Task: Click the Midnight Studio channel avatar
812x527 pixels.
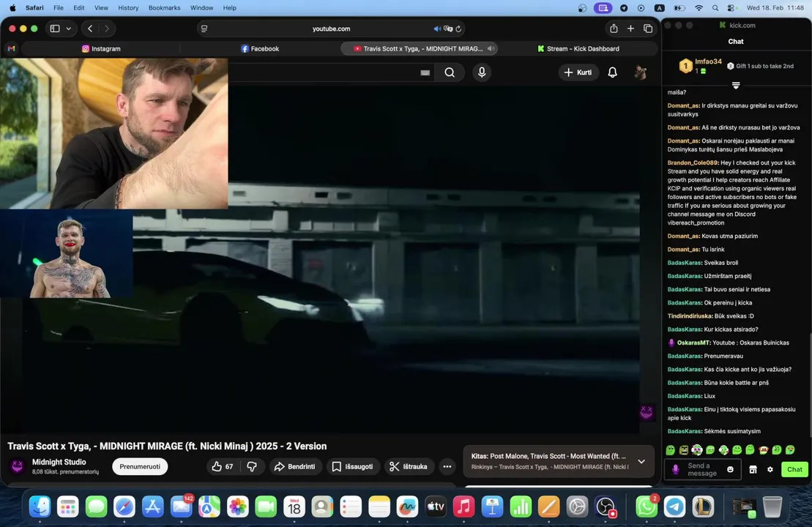Action: coord(17,466)
